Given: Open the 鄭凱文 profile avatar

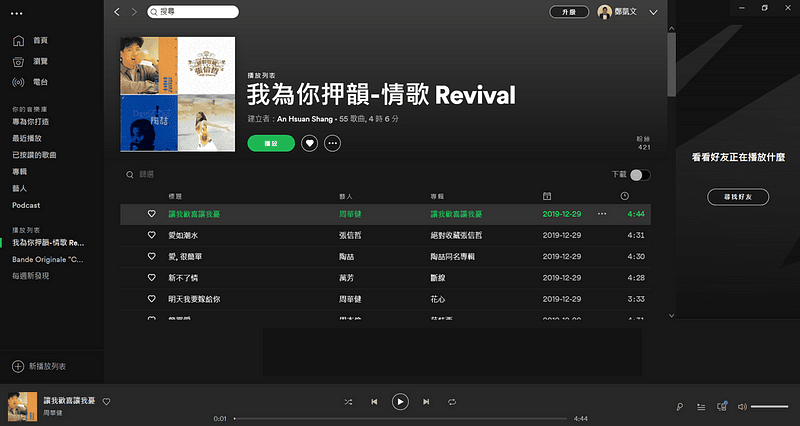Looking at the screenshot, I should tap(605, 12).
